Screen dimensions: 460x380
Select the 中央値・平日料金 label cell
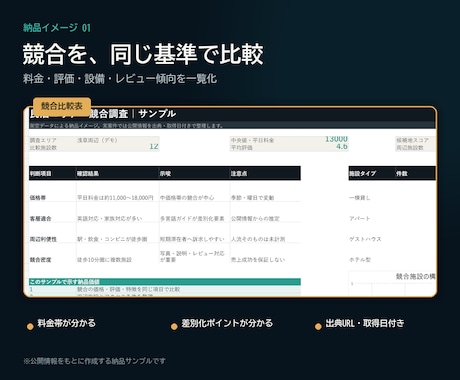tap(252, 140)
